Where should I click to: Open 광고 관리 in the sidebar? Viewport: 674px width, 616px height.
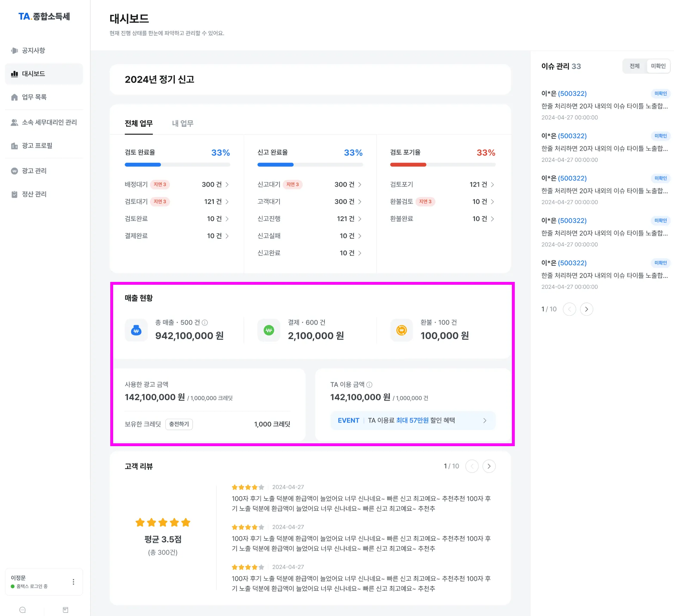[x=44, y=171]
